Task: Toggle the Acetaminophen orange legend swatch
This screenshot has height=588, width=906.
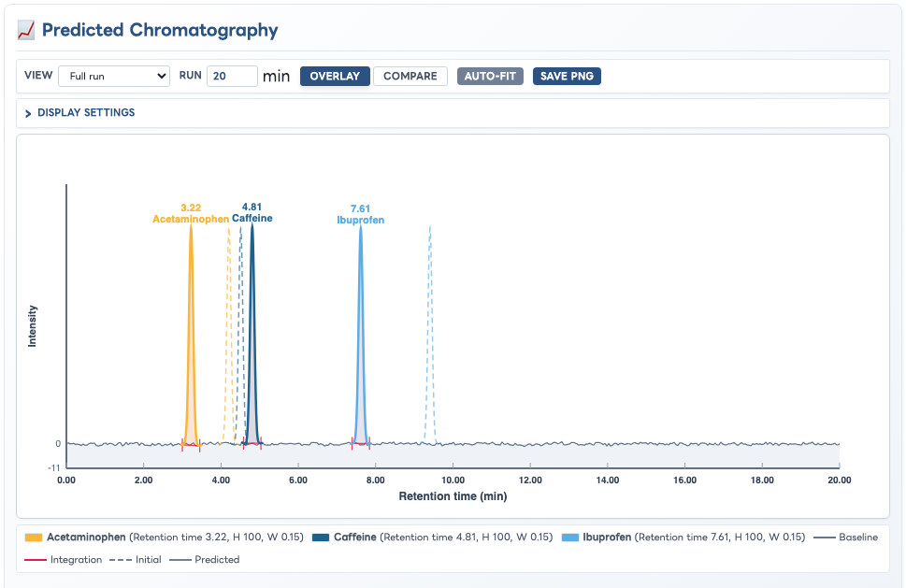Action: click(34, 538)
